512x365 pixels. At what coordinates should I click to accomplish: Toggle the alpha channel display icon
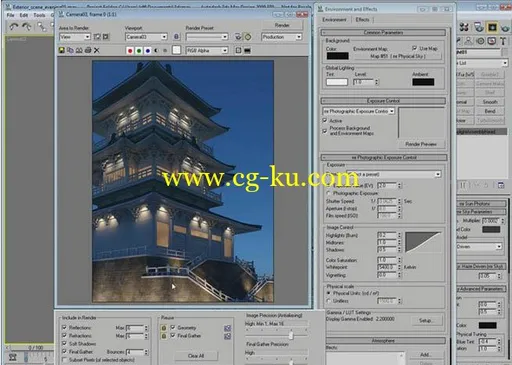(x=156, y=51)
